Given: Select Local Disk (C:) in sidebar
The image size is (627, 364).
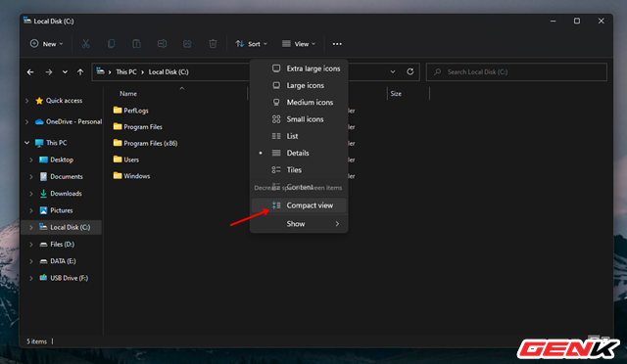Looking at the screenshot, I should [x=61, y=227].
